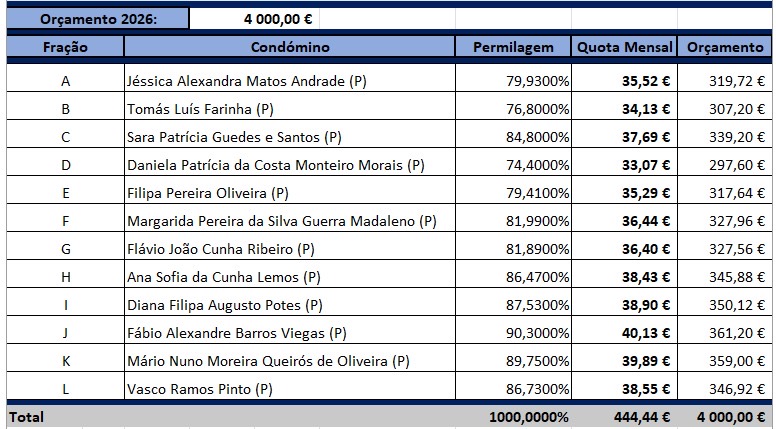The height and width of the screenshot is (429, 776).
Task: Select the Orçamento column header
Action: pos(725,47)
